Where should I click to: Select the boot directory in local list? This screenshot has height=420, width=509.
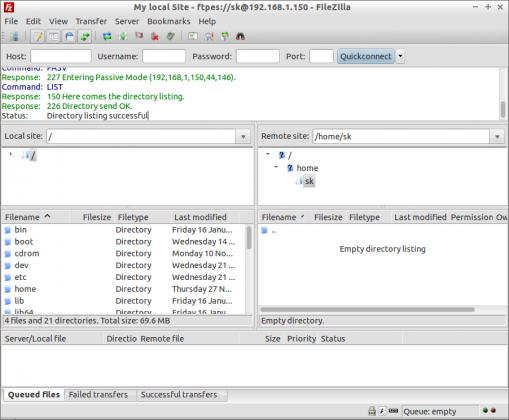tap(124, 242)
